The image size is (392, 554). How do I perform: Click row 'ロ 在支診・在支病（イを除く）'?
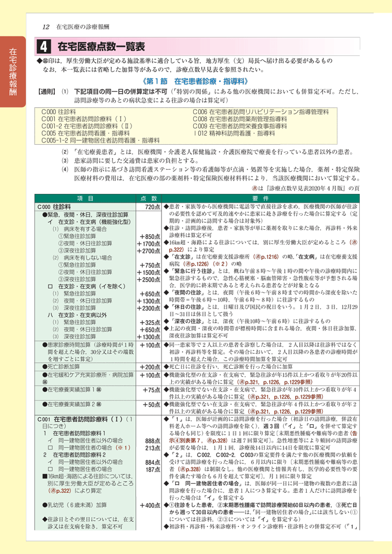(87, 286)
